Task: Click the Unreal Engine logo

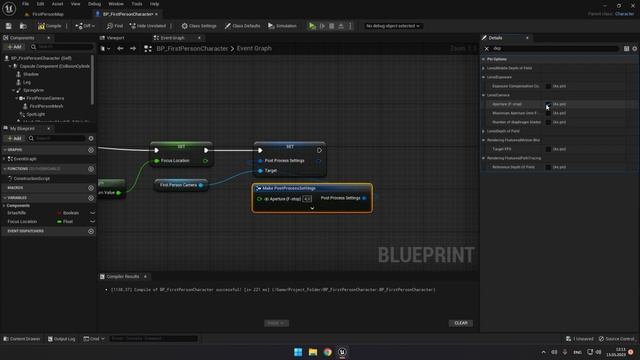Action: 9,8
